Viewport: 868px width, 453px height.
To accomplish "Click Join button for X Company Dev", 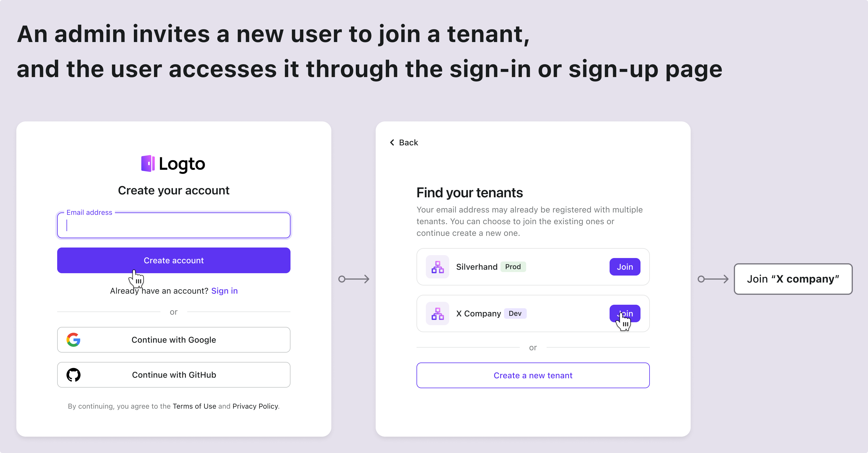I will click(x=624, y=313).
